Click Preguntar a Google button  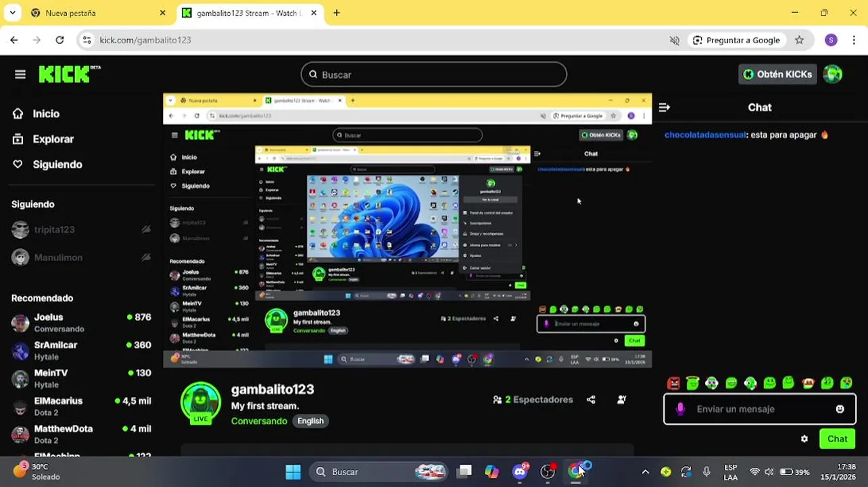point(737,40)
